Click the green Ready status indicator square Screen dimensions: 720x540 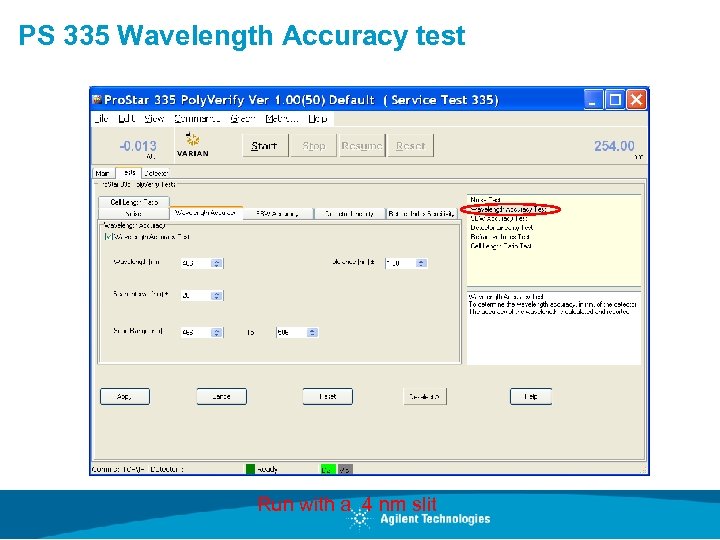point(250,469)
